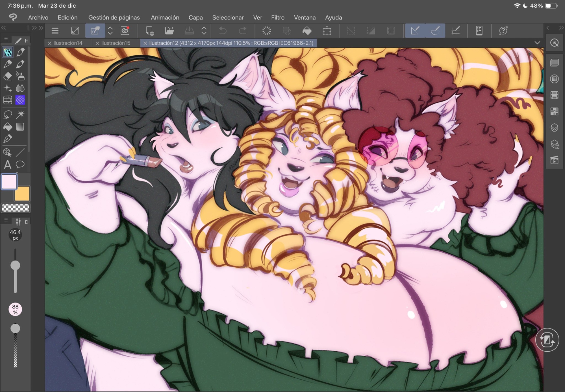Expand the canvas tab list chevron

point(537,43)
